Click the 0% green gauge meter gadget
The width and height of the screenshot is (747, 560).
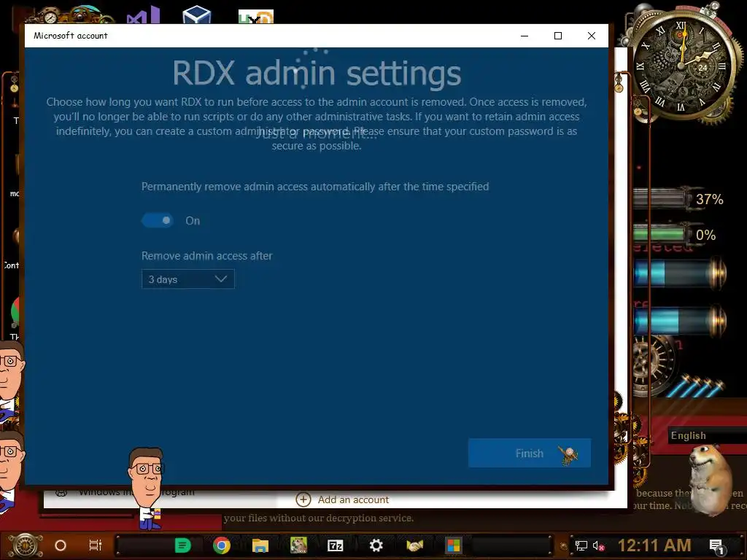pos(676,235)
